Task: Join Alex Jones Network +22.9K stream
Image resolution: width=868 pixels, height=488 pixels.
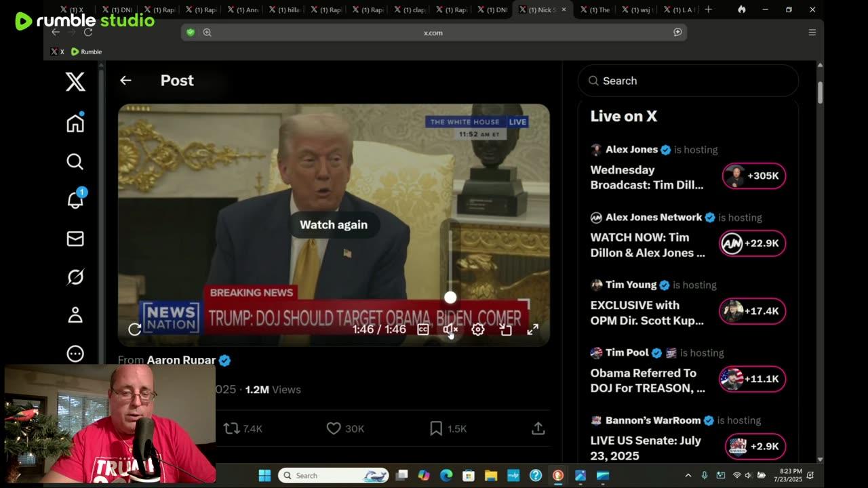Action: click(x=753, y=243)
